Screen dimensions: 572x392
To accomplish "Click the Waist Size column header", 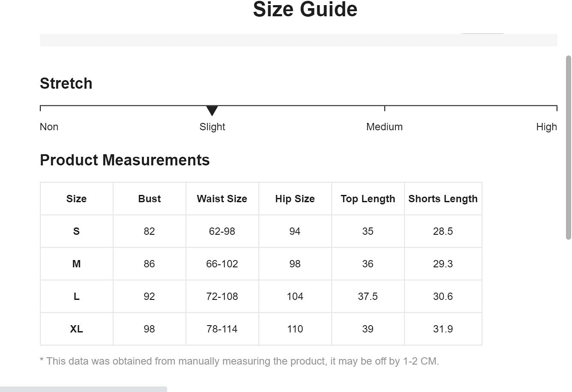I will 222,199.
